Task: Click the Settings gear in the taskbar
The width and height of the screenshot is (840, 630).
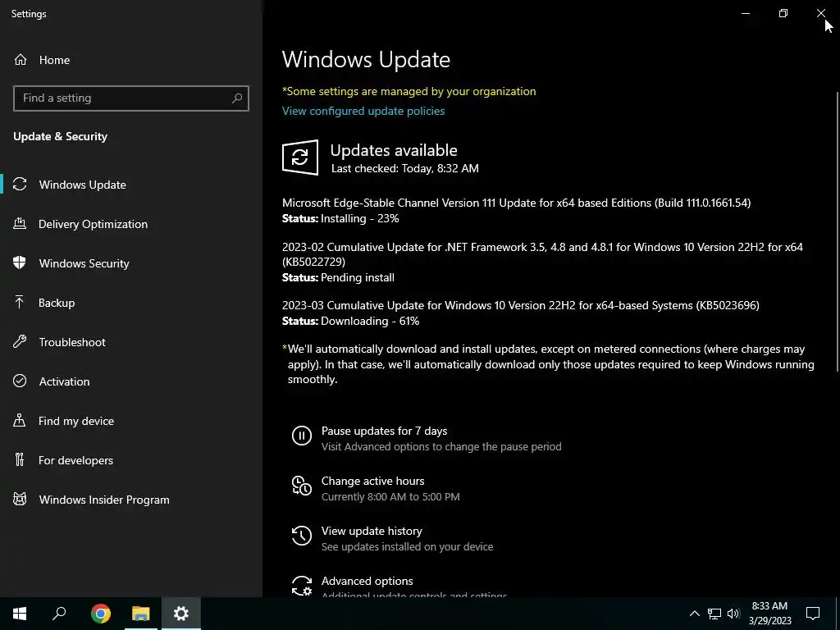Action: click(181, 614)
